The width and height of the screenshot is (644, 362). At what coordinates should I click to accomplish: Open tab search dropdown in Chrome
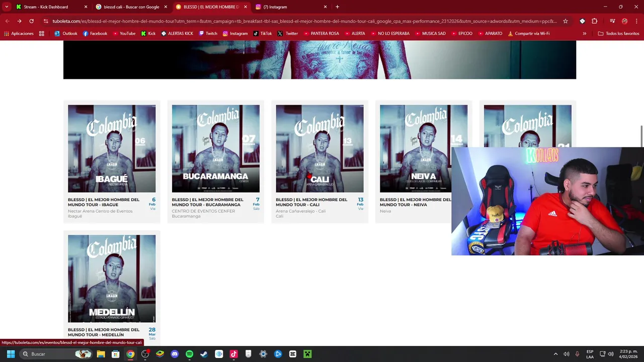click(x=7, y=7)
